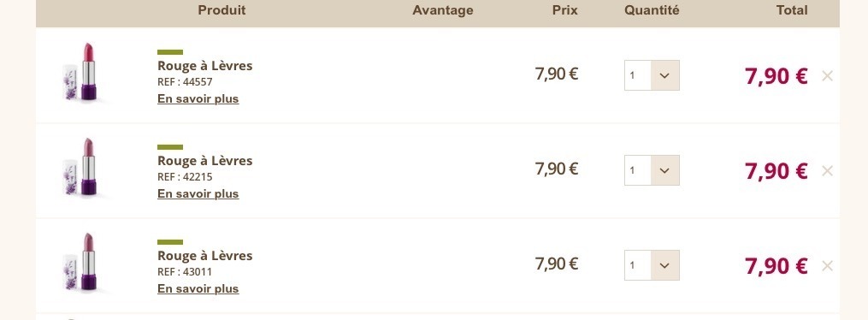Open 'En savoir plus' for REF 44557
Screen dimensions: 868x320
coord(198,99)
